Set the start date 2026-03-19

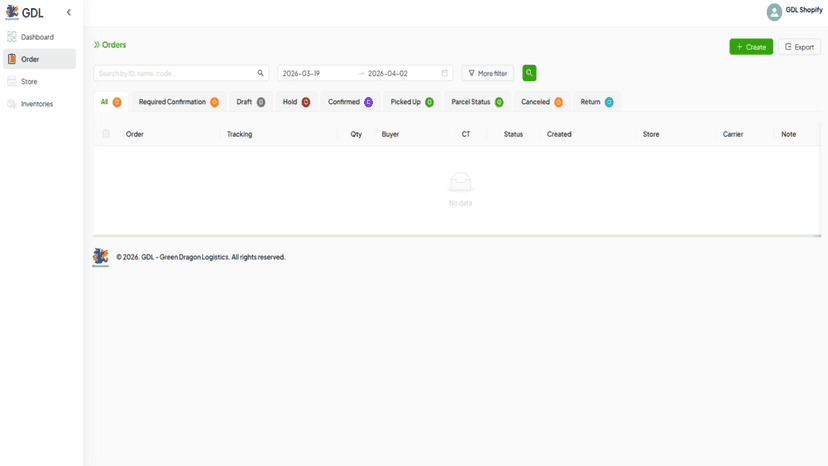(301, 73)
